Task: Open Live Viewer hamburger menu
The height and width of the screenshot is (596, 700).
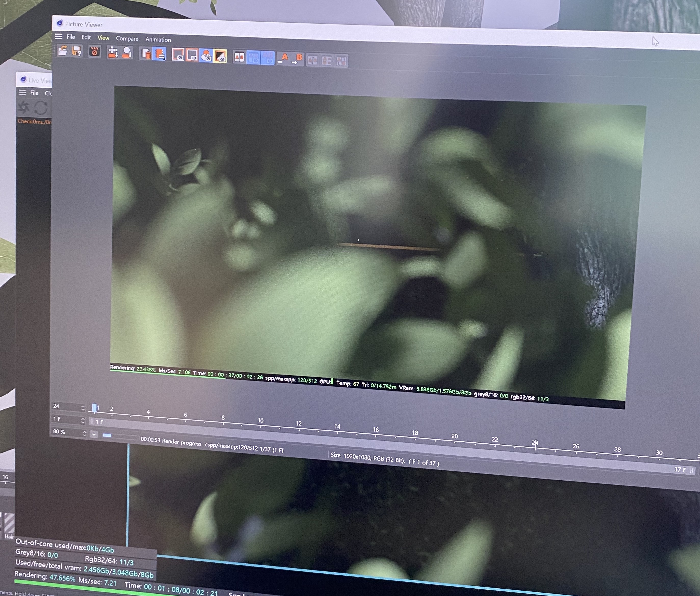Action: click(22, 92)
